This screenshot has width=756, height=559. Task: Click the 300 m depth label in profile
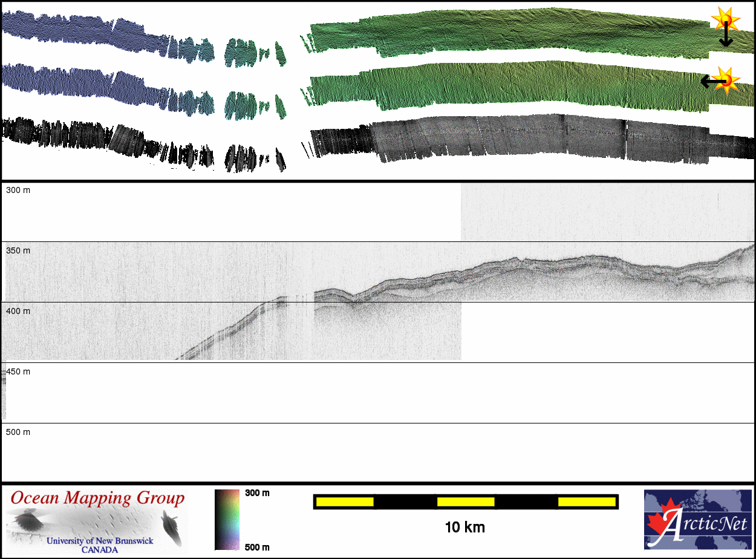pos(18,191)
